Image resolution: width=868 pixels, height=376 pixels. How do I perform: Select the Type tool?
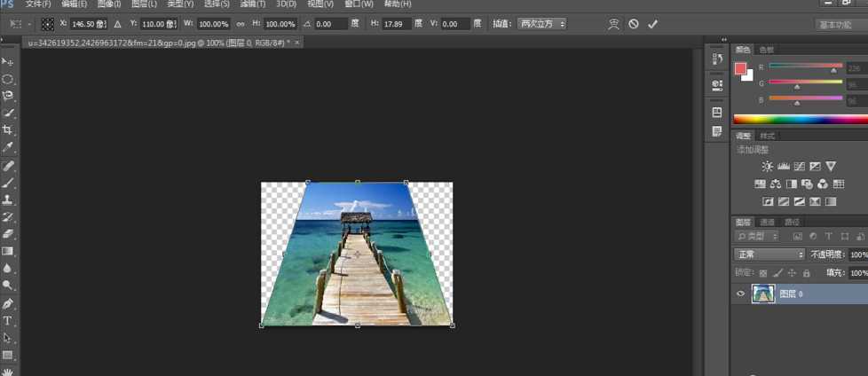tap(8, 321)
